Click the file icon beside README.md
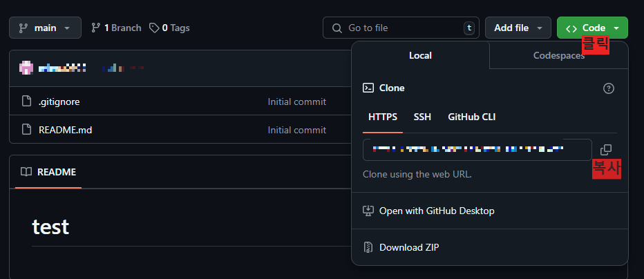The width and height of the screenshot is (644, 279). click(26, 130)
